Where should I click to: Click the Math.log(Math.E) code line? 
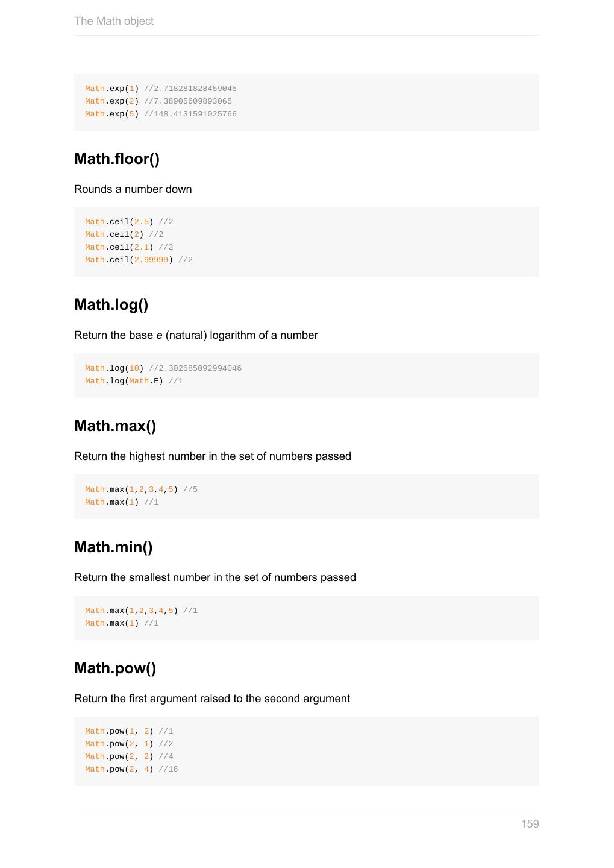click(x=134, y=381)
